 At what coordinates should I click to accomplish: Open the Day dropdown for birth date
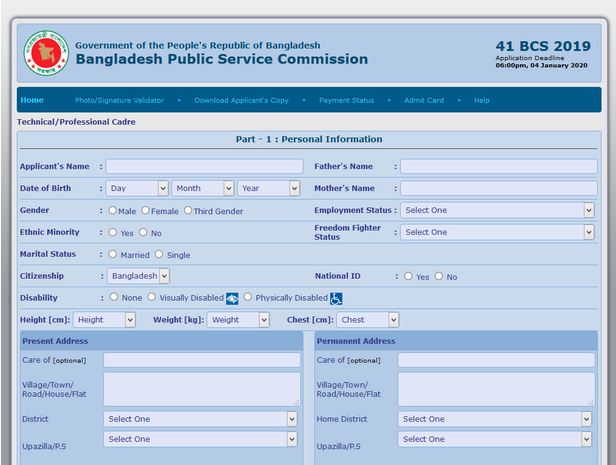[137, 189]
